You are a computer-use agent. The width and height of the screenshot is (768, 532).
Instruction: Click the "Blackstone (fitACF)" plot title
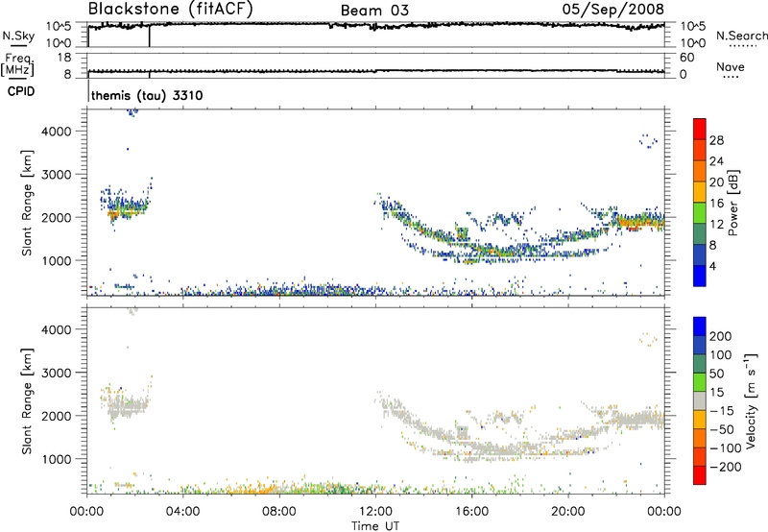171,9
